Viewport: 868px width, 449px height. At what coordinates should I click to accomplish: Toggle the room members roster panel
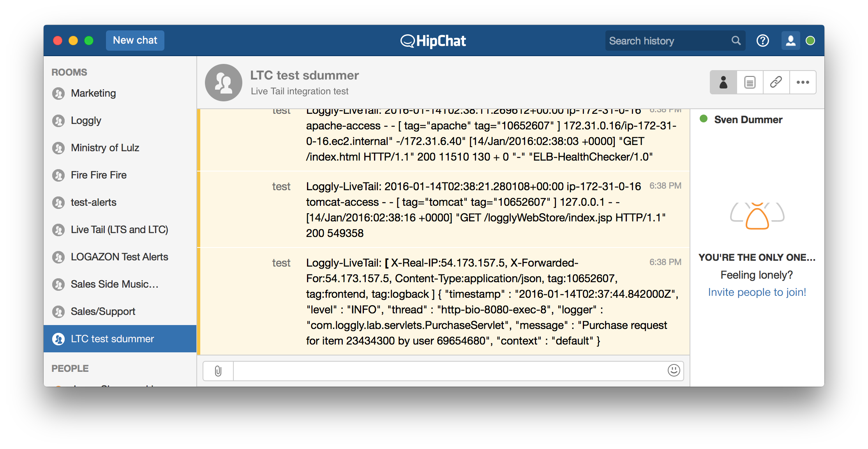tap(723, 82)
